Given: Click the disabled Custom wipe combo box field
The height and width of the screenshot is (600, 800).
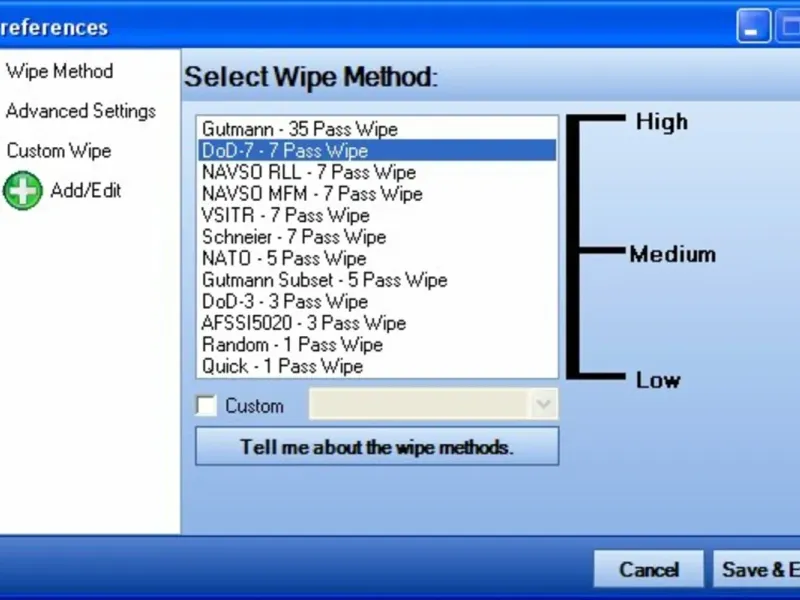Looking at the screenshot, I should [x=433, y=404].
